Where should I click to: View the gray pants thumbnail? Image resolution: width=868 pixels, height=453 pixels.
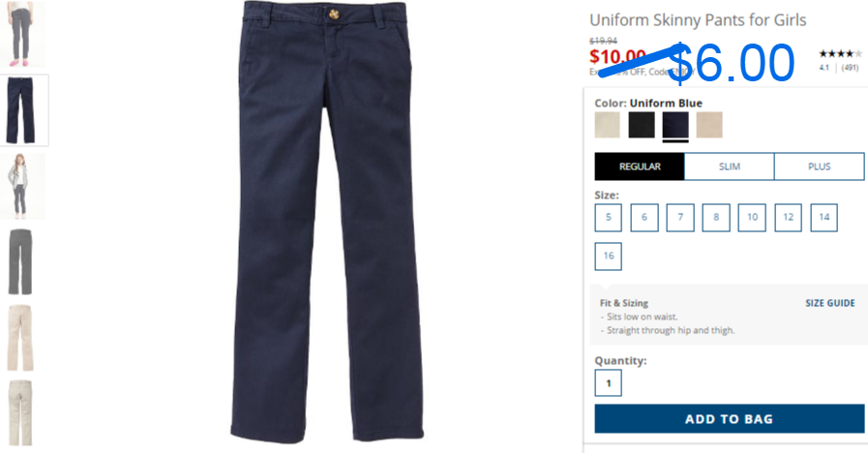[22, 261]
